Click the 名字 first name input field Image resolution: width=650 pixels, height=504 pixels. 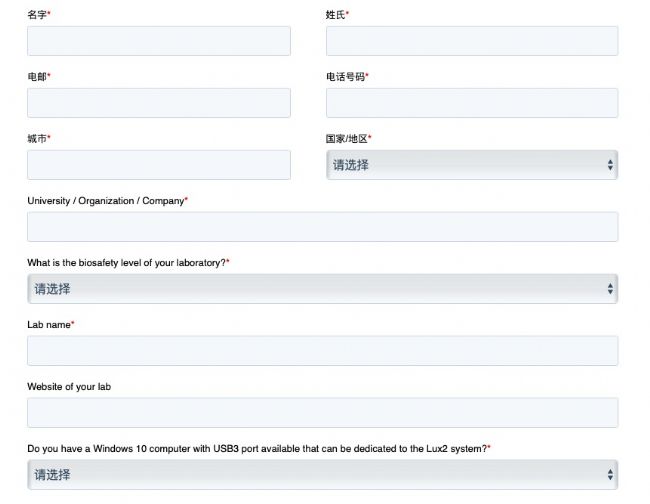pos(159,41)
